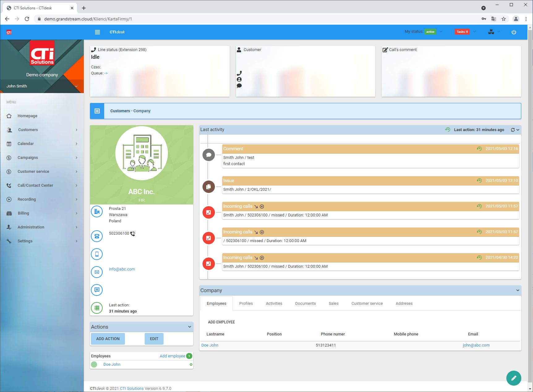
Task: Collapse the Company panel chevron
Action: (x=518, y=290)
